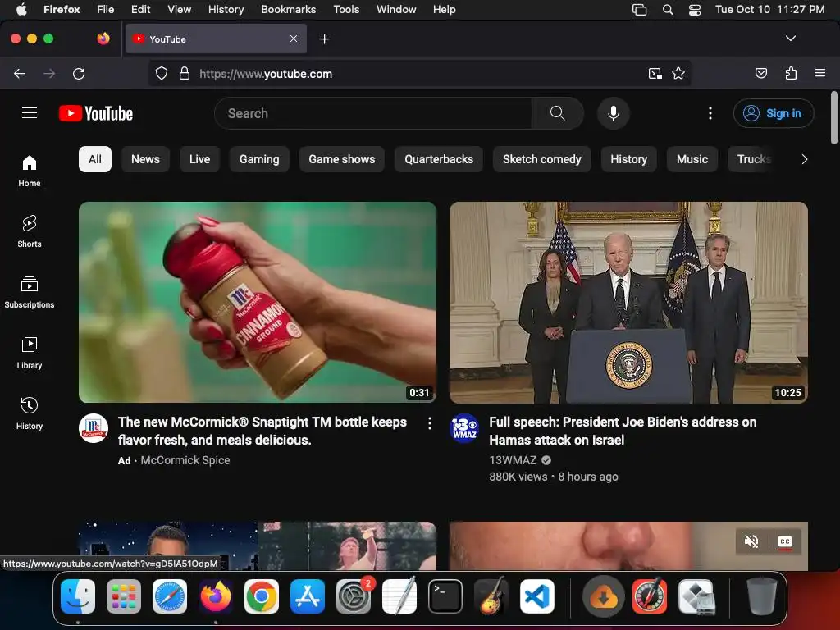This screenshot has height=630, width=840.
Task: Click the 13WMAZ channel avatar
Action: pyautogui.click(x=464, y=428)
